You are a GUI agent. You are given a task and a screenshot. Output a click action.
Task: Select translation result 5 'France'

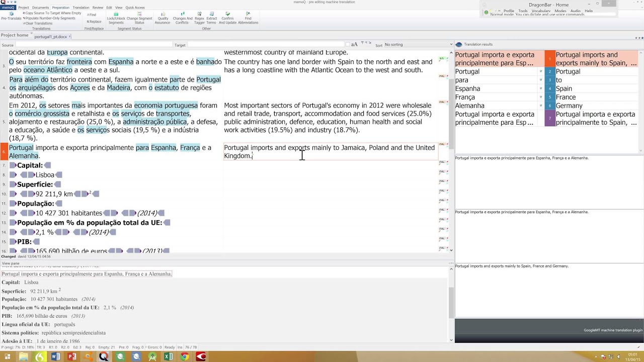click(546, 97)
